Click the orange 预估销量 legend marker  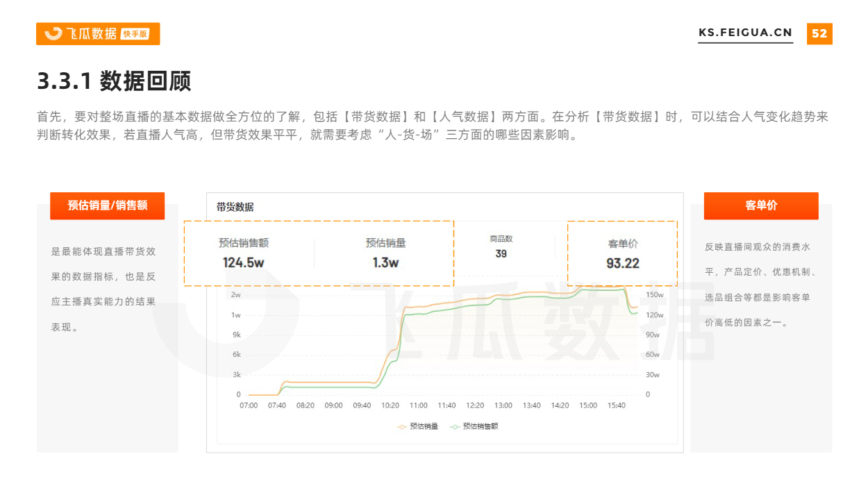pyautogui.click(x=402, y=426)
